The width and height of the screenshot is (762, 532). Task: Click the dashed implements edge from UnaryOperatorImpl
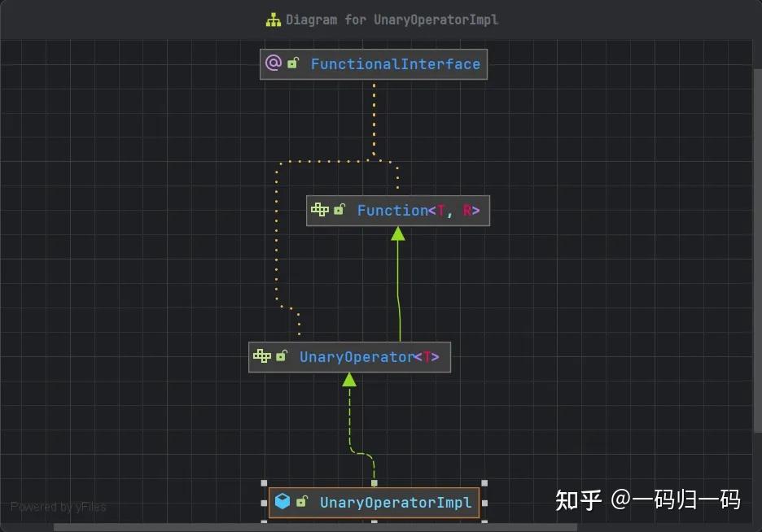click(351, 415)
